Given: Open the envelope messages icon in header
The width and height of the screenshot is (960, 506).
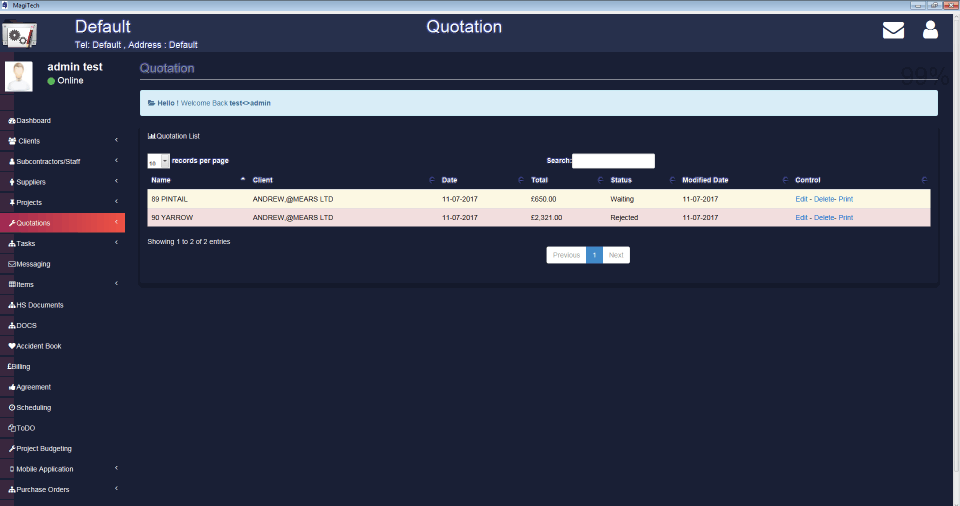Looking at the screenshot, I should coord(893,30).
